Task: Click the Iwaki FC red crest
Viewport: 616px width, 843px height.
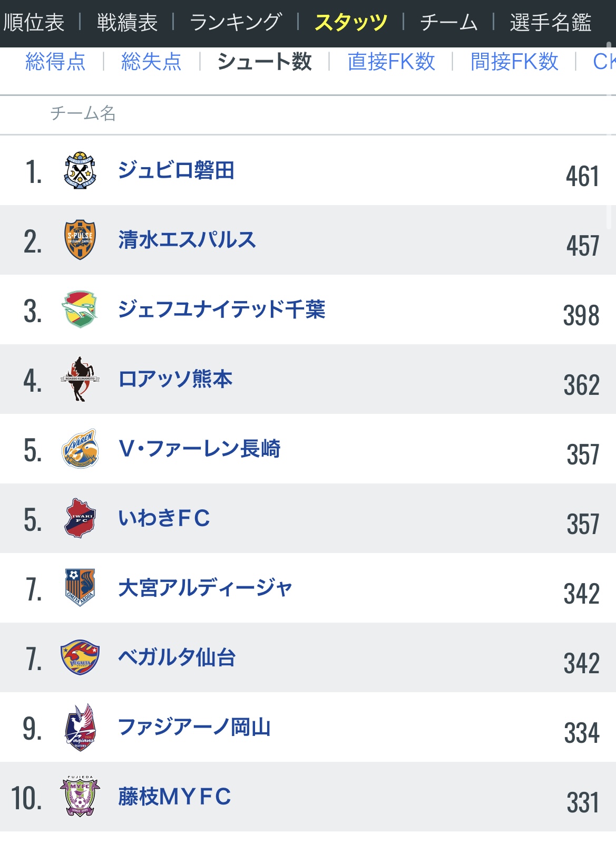Action: [x=80, y=518]
